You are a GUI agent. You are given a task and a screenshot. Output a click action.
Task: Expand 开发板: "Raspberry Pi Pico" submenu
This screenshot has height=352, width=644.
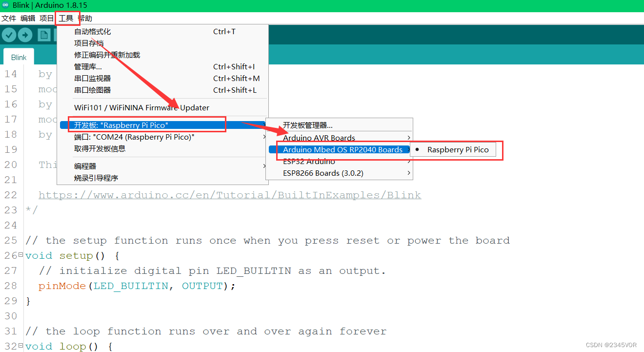[162, 125]
